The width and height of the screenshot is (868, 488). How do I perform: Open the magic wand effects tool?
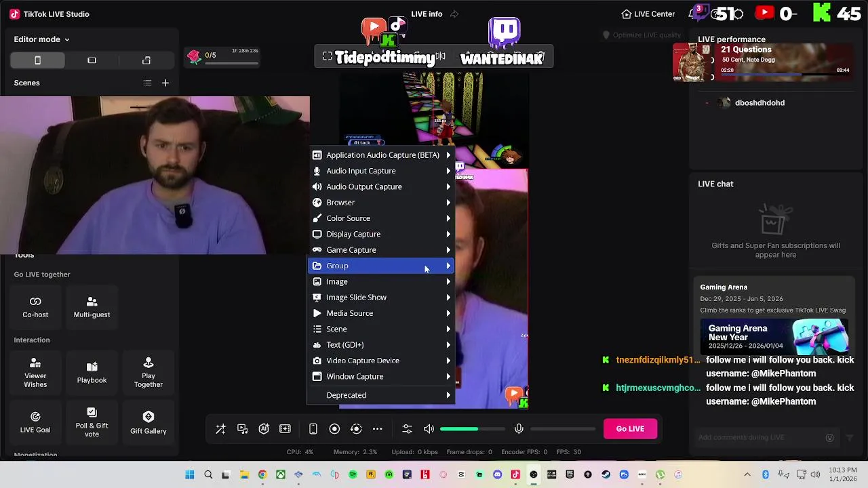click(x=220, y=429)
